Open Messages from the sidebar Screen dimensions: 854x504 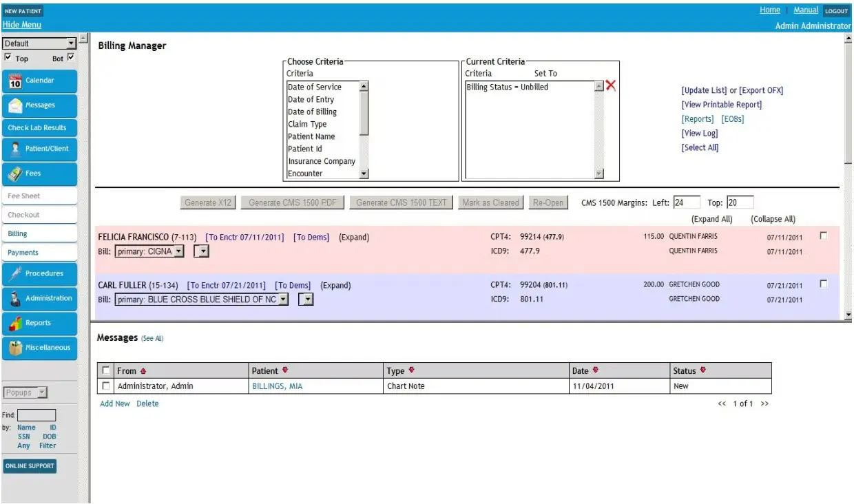[39, 105]
